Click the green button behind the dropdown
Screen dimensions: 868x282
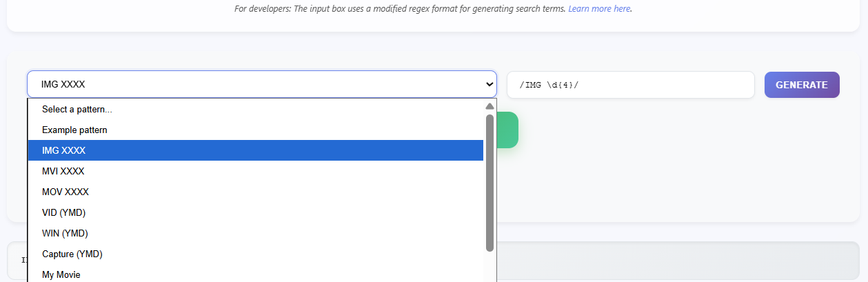(507, 130)
